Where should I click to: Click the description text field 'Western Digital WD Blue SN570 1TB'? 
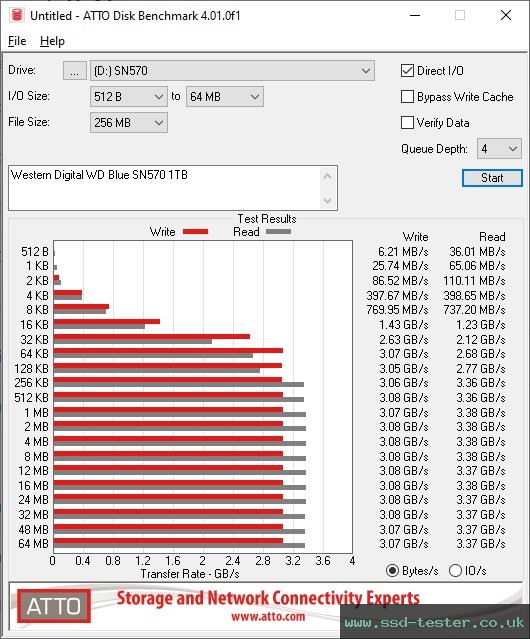click(x=164, y=188)
